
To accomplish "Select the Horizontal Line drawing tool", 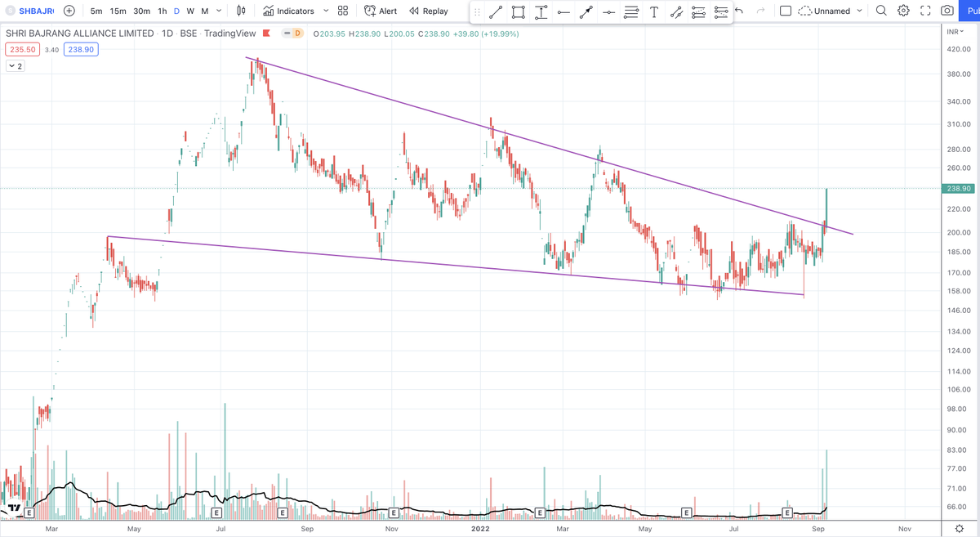I will coord(563,11).
